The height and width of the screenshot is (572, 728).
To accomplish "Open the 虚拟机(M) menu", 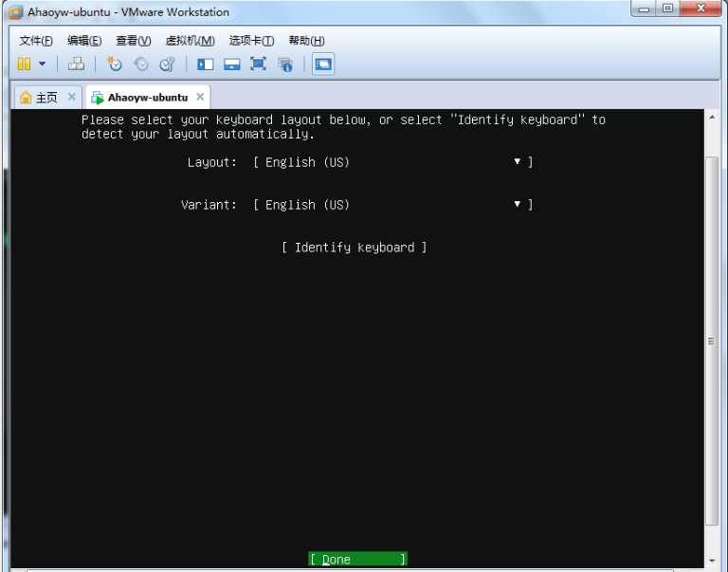I will pyautogui.click(x=190, y=41).
